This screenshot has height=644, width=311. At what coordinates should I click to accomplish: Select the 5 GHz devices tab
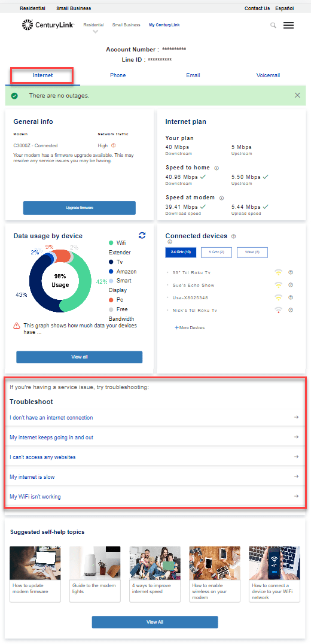click(217, 252)
